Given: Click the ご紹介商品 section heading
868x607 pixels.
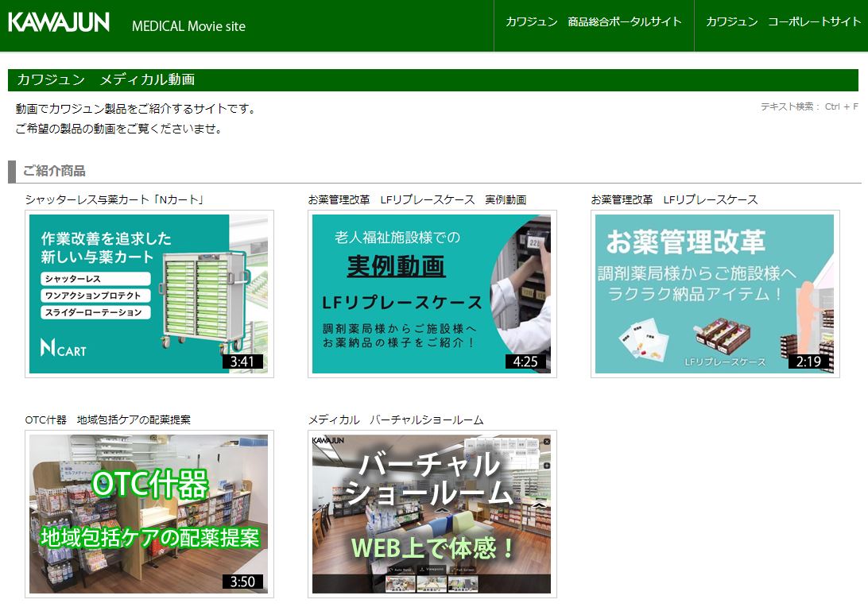Looking at the screenshot, I should click(x=54, y=171).
